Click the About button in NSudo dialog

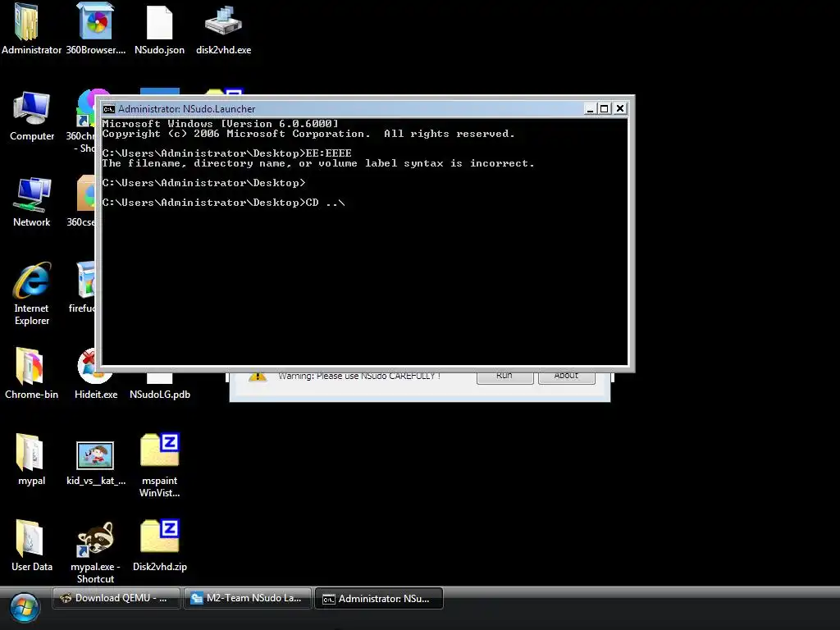click(566, 377)
